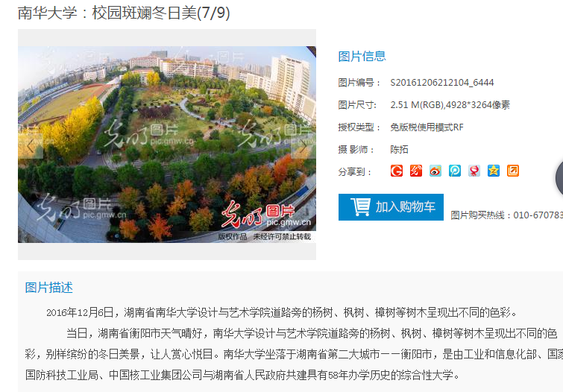The height and width of the screenshot is (392, 563).
Task: Go to previous photo with left arrow
Action: (31, 146)
